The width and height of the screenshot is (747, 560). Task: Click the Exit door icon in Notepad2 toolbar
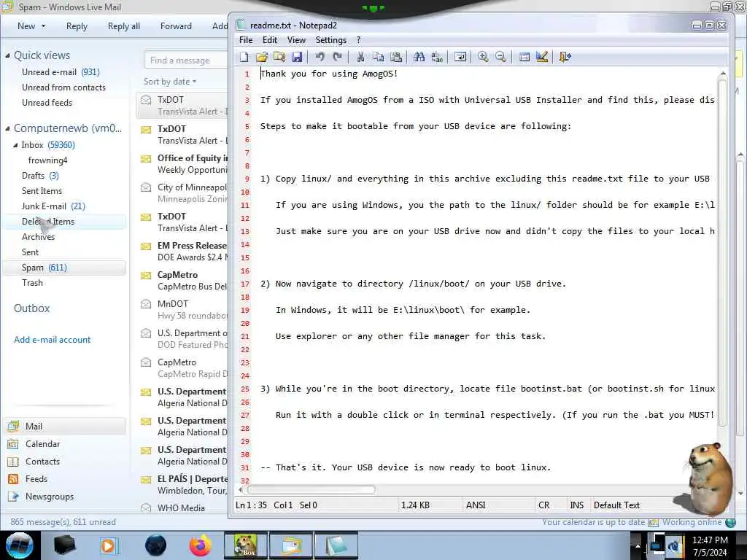[x=565, y=57]
